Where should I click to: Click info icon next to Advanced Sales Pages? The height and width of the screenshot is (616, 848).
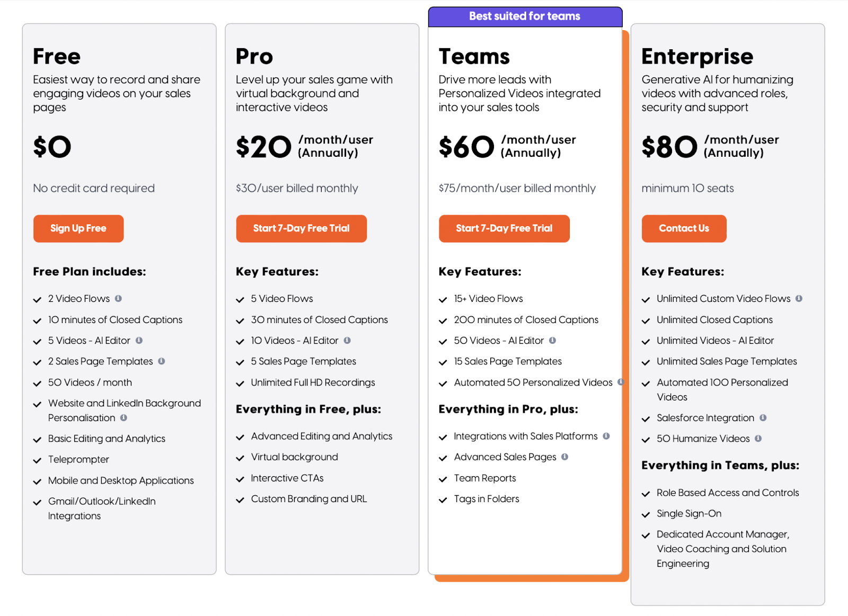click(x=565, y=457)
